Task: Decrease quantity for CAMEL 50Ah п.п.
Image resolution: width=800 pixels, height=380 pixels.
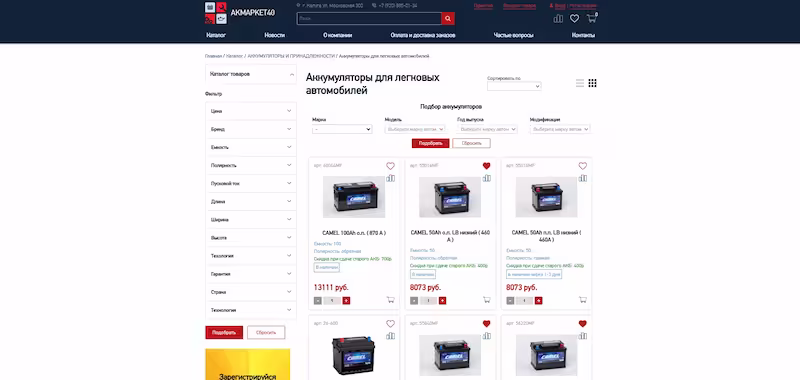Action: tap(510, 300)
